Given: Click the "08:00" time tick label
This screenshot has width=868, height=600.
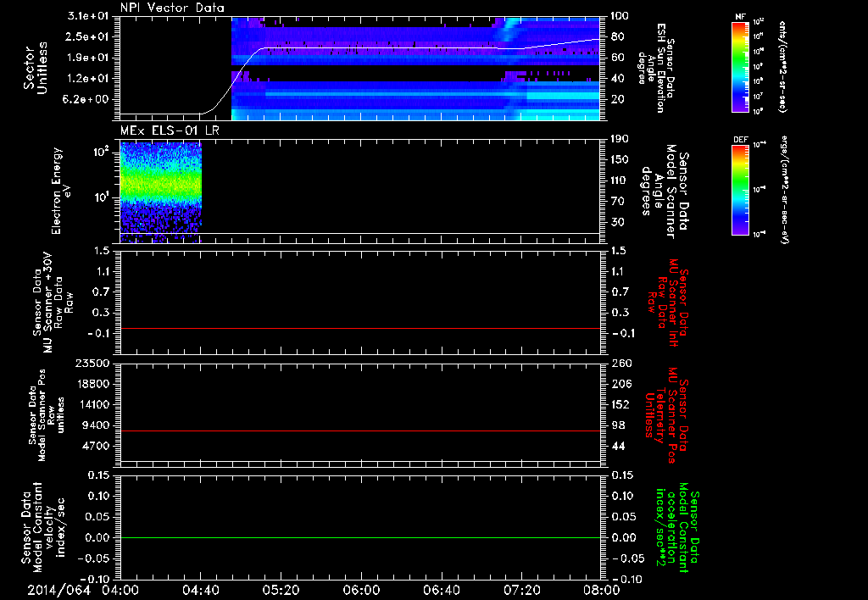Looking at the screenshot, I should point(602,590).
